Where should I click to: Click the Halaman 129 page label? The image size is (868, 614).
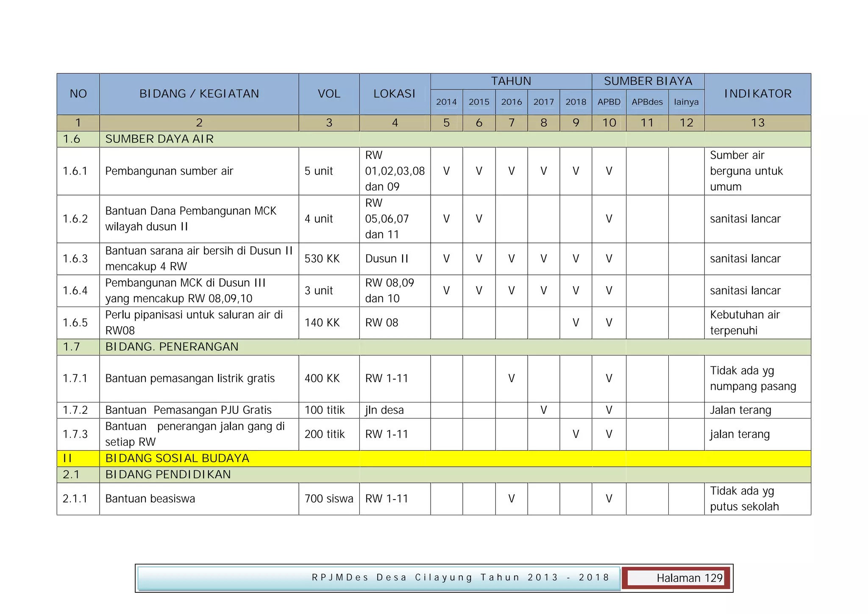(x=689, y=578)
